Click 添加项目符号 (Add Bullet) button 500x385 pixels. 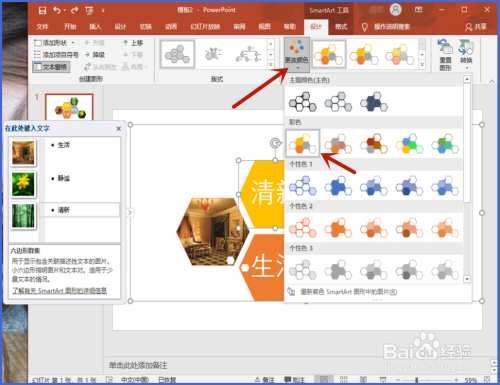tap(56, 55)
